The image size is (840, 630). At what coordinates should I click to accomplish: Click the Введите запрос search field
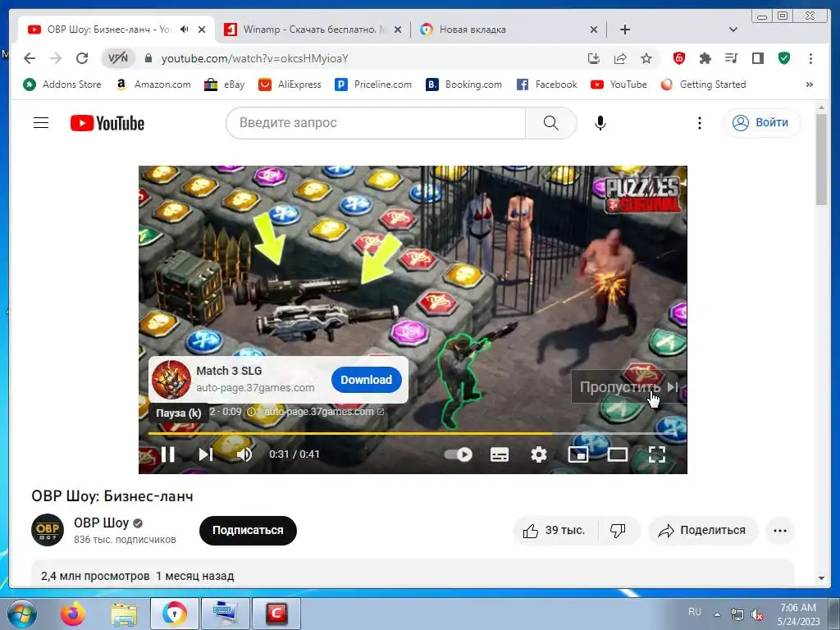(375, 123)
